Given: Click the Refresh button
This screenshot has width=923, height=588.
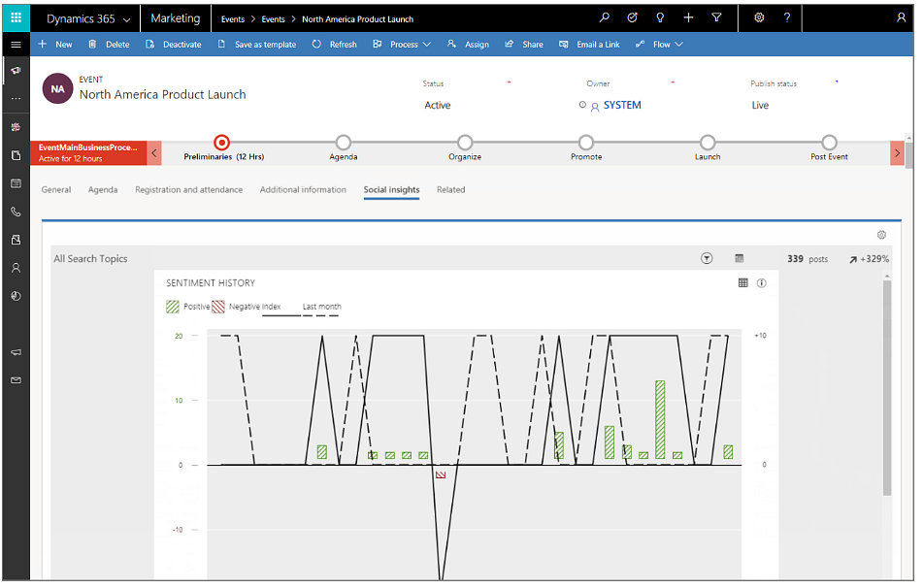Looking at the screenshot, I should [334, 44].
